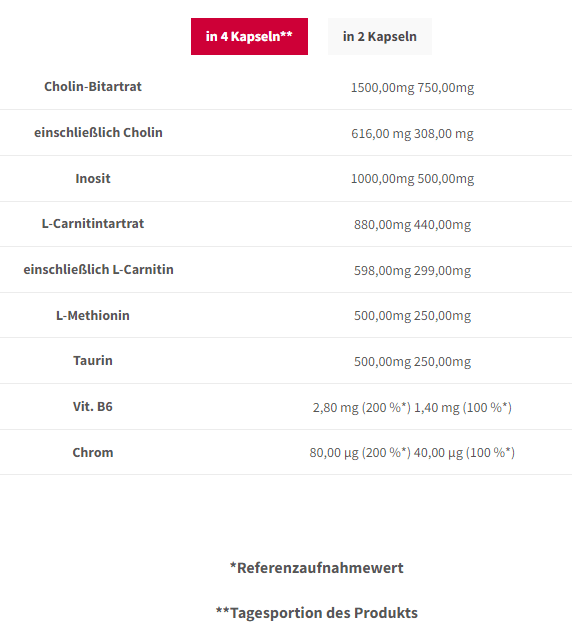
Task: Click the Cholin-Bitartrat row label
Action: pyautogui.click(x=93, y=87)
